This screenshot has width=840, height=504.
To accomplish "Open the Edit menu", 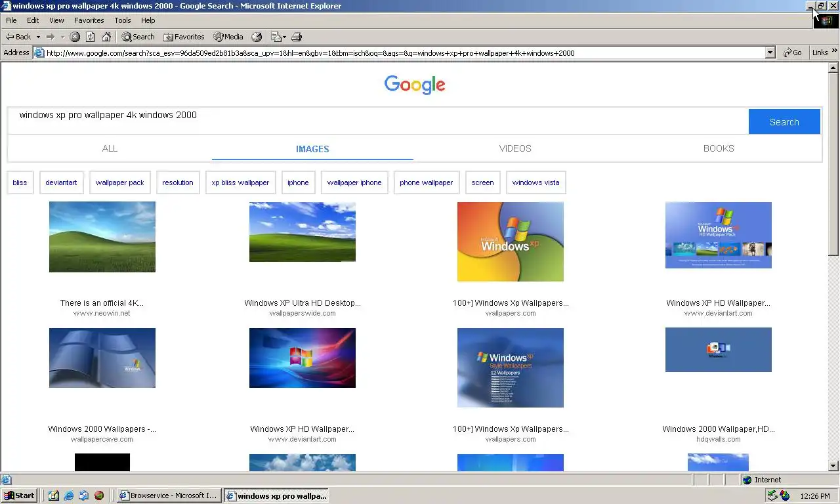I will point(33,20).
